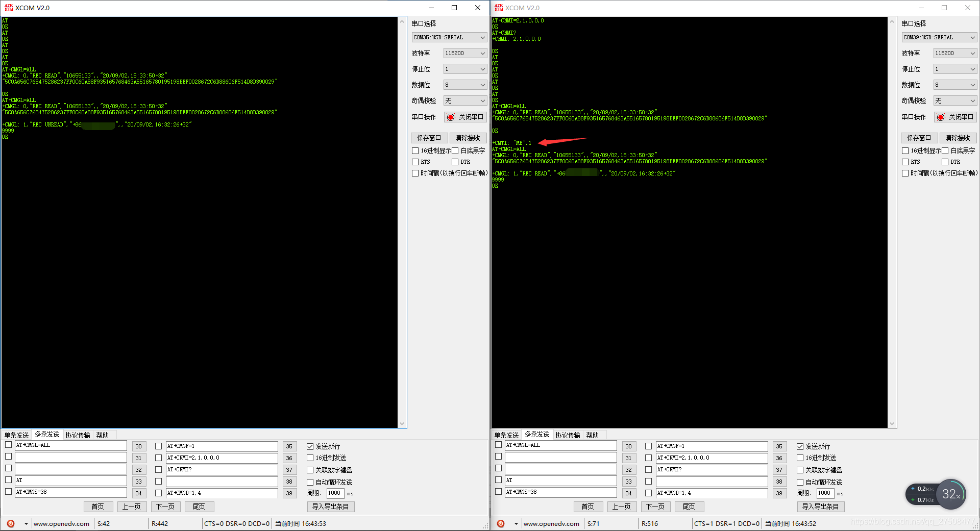Toggle DTR checkbox in left window

(x=455, y=162)
